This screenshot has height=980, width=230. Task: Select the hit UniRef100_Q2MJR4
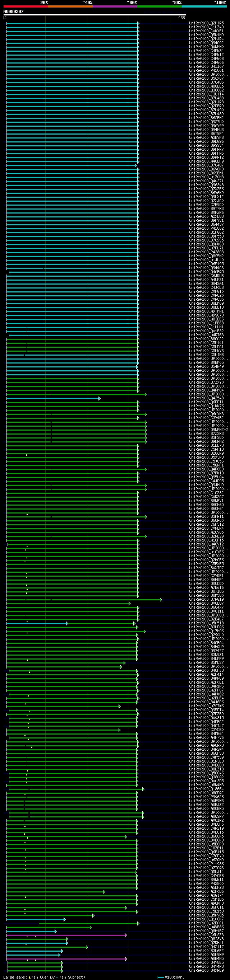pos(206,39)
